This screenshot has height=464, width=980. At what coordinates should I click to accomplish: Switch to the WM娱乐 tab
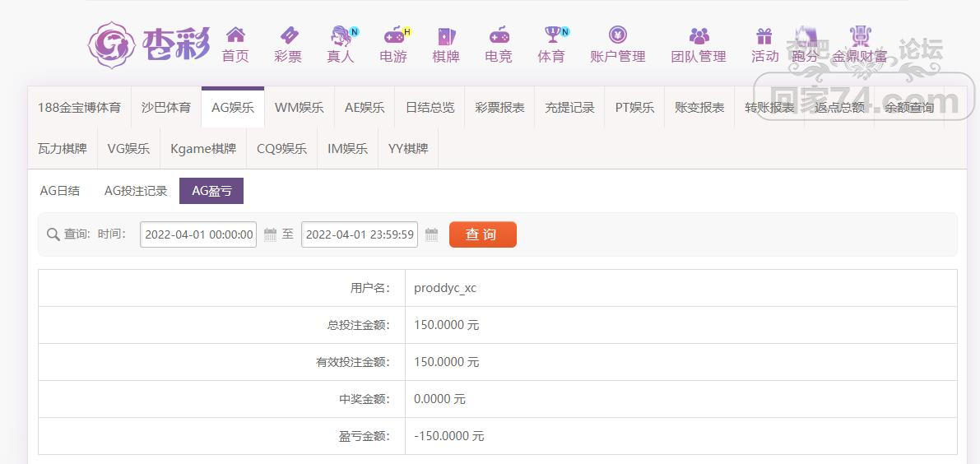coord(300,108)
